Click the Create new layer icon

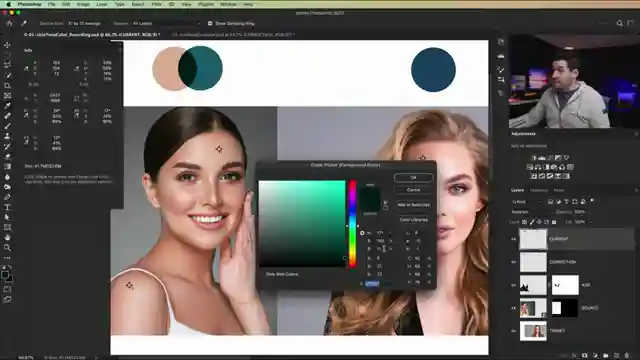click(616, 356)
